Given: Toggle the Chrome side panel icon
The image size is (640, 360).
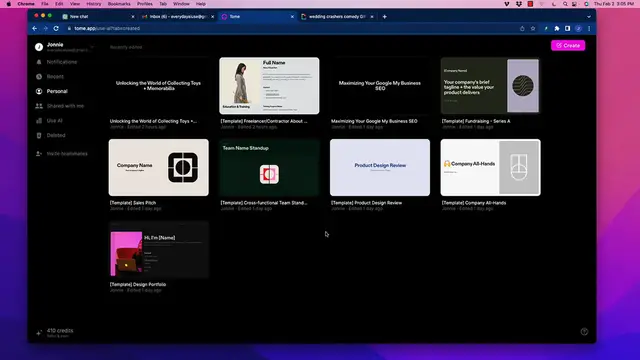Looking at the screenshot, I should click(567, 29).
